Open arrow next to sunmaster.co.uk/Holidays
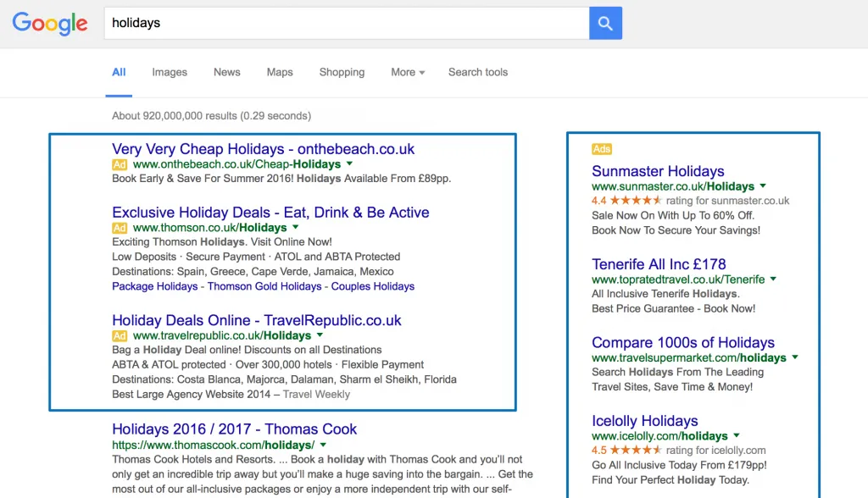 tap(763, 186)
